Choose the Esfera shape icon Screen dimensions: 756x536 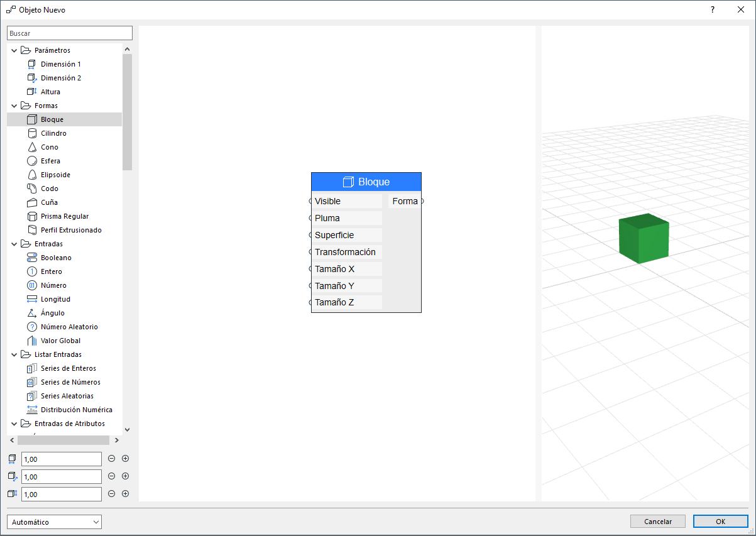[x=32, y=161]
